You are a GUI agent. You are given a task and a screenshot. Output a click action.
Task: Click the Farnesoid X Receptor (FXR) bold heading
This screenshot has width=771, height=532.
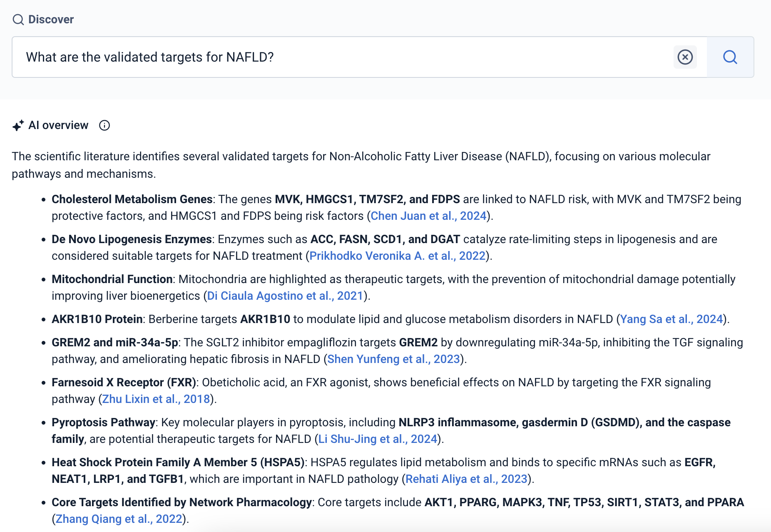point(124,383)
